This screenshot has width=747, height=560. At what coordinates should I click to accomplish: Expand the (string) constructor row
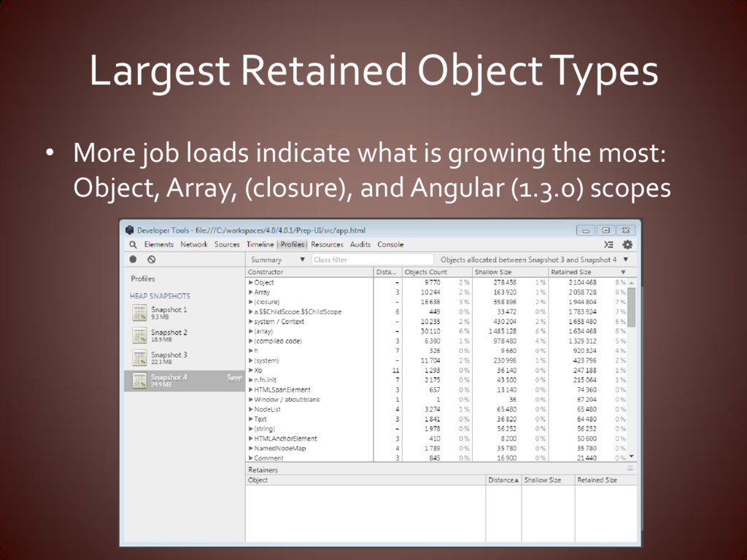click(x=251, y=429)
